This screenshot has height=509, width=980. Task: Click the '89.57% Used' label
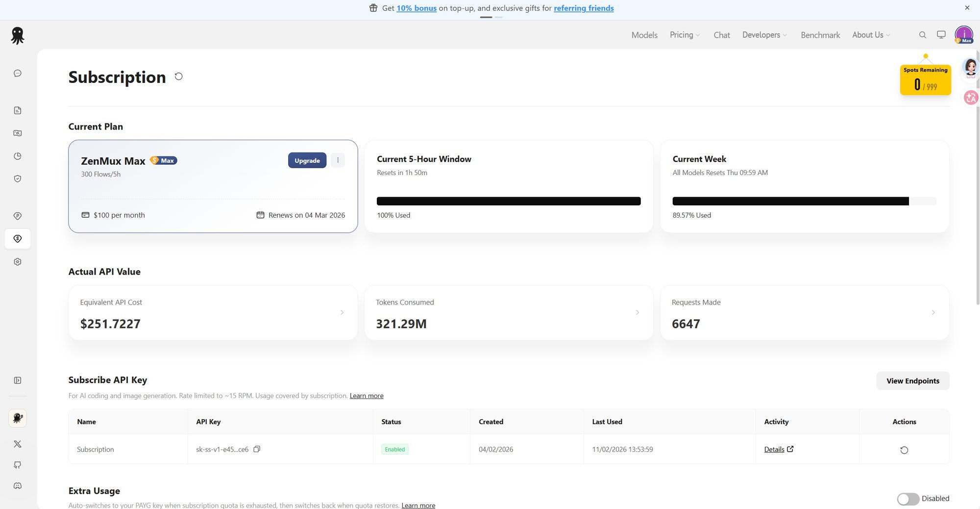tap(692, 215)
